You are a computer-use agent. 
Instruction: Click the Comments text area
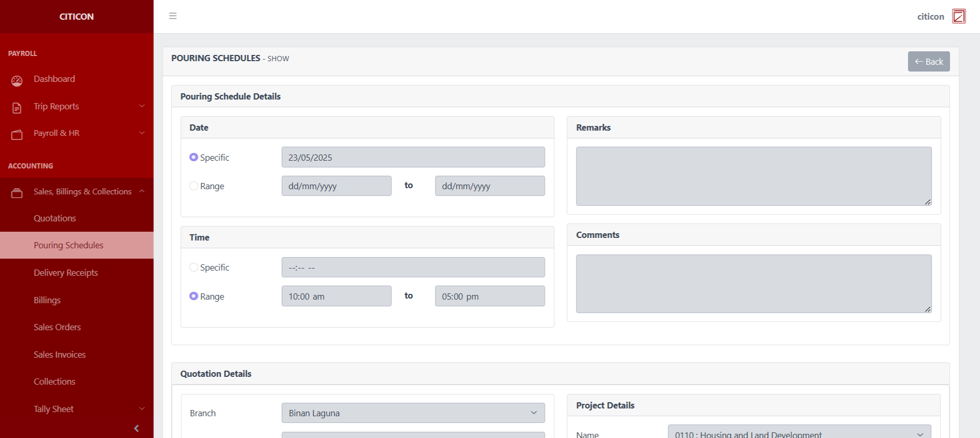(753, 284)
